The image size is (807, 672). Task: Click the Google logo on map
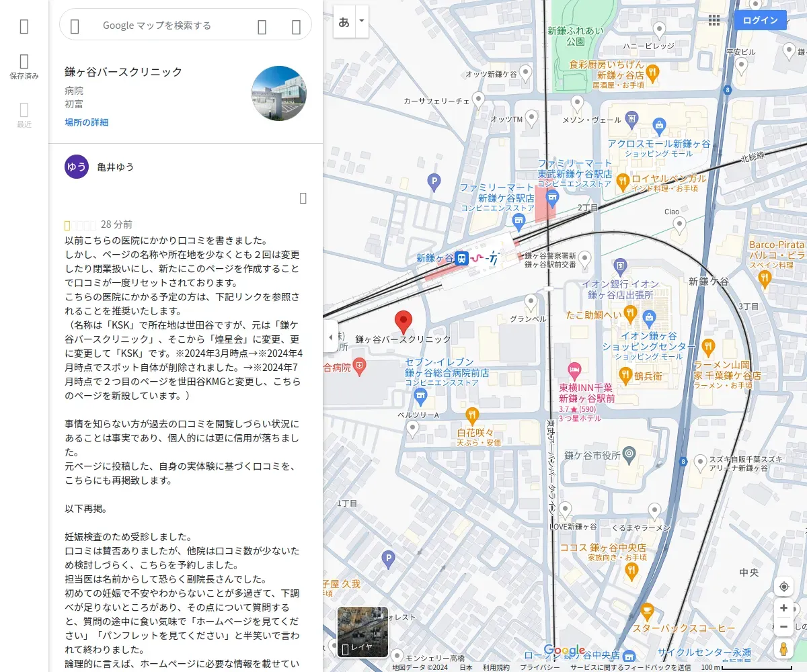click(564, 650)
